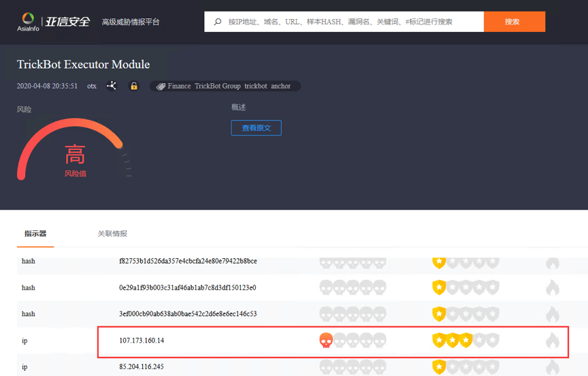Click skull rating in 0e29a1f93b row
Screen dimensions: 588x376
(x=353, y=288)
